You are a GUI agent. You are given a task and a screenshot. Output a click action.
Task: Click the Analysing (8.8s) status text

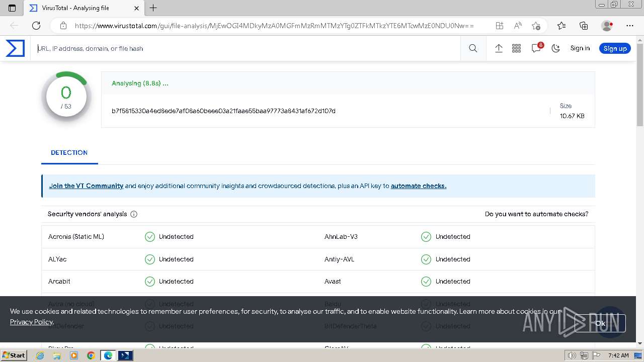140,83
